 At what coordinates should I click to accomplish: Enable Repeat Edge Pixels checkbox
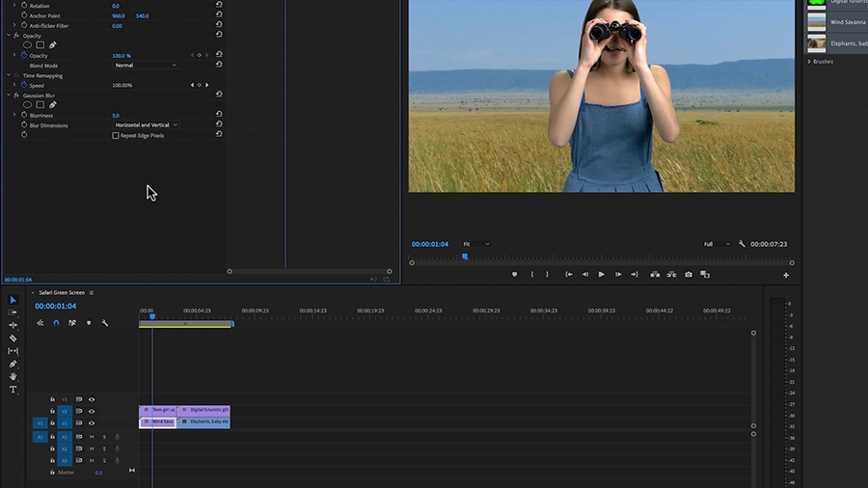point(116,136)
